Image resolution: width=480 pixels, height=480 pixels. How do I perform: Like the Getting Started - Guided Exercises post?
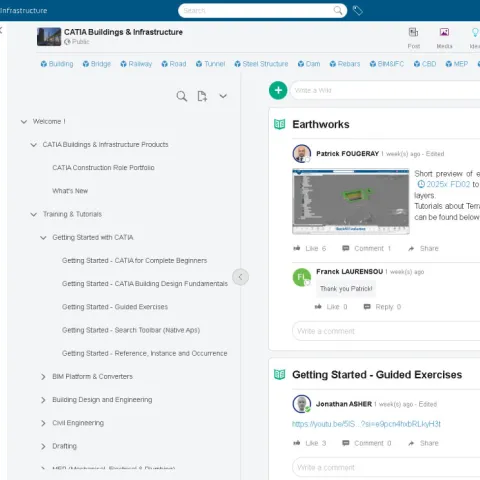[309, 443]
